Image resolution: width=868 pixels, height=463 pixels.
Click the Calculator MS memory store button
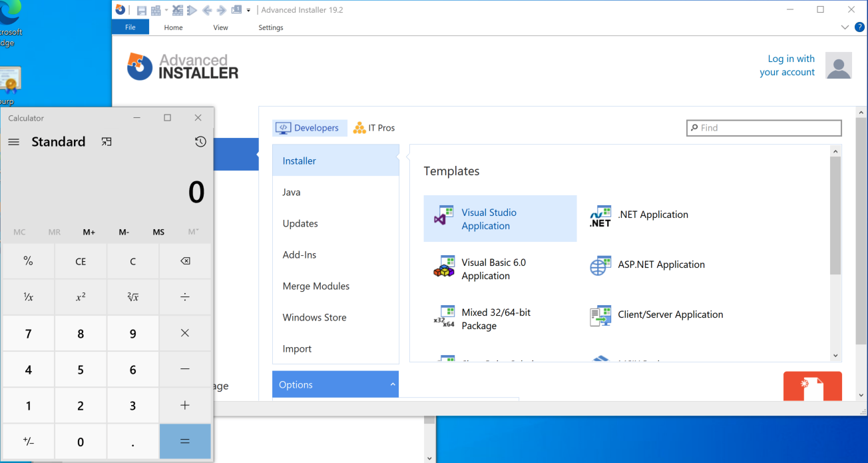158,232
